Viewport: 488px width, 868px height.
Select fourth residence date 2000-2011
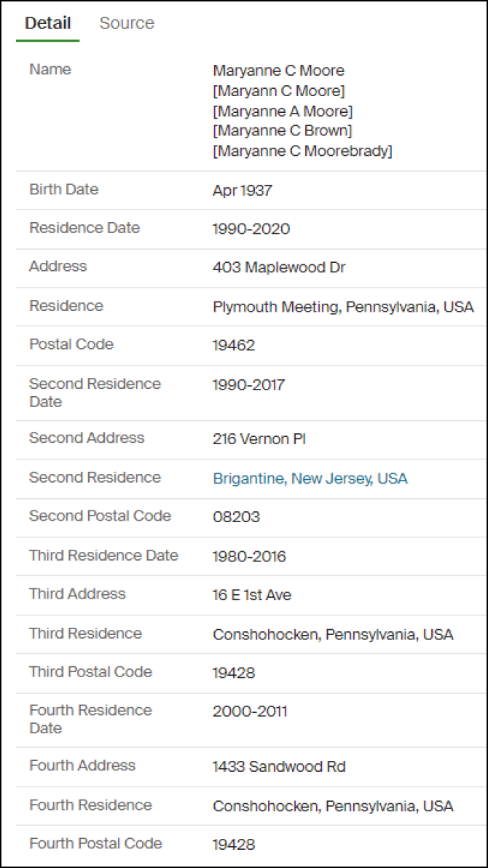pyautogui.click(x=250, y=711)
